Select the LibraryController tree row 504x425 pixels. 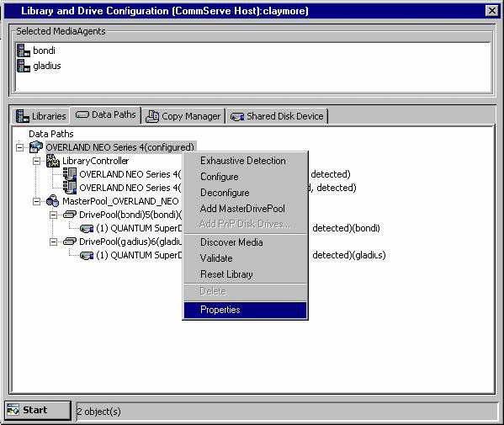(95, 161)
